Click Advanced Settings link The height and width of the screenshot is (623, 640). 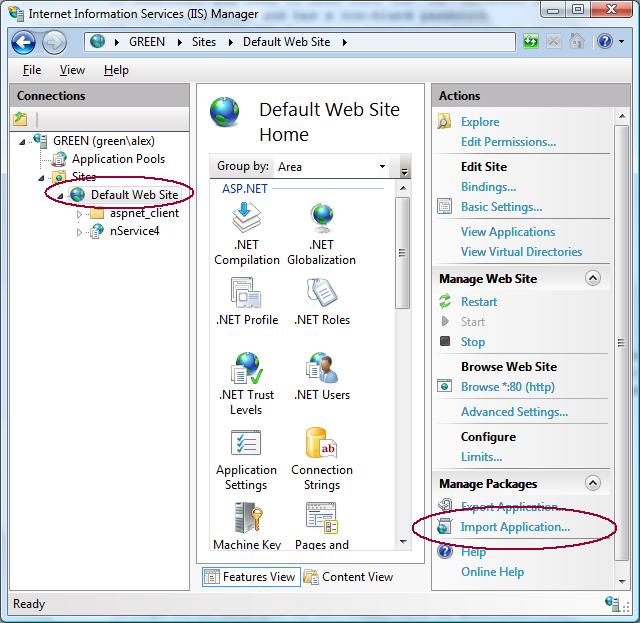[x=514, y=412]
